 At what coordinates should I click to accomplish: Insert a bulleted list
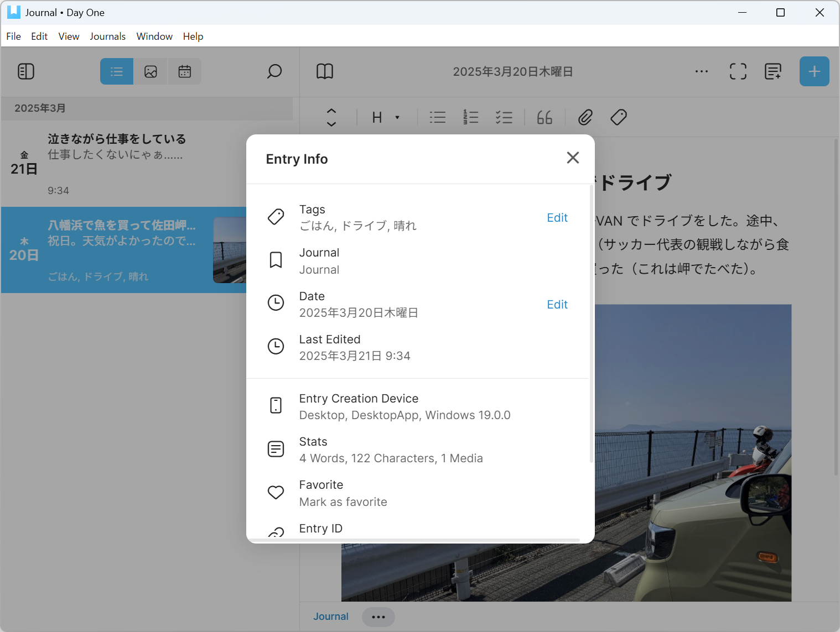[437, 117]
